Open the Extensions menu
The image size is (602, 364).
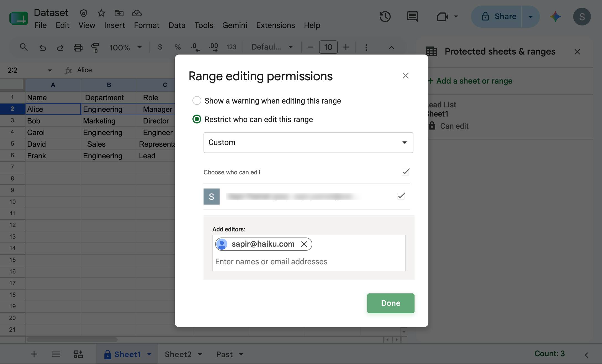coord(275,25)
